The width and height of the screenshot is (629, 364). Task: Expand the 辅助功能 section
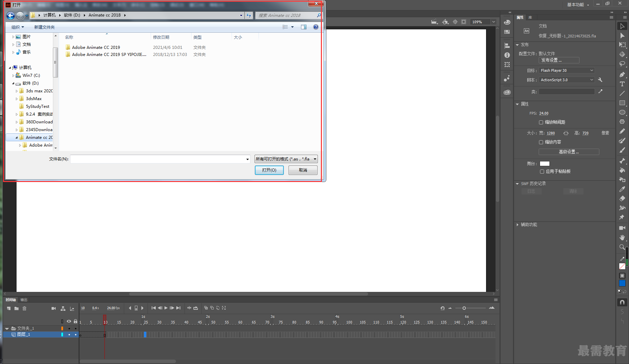[517, 225]
